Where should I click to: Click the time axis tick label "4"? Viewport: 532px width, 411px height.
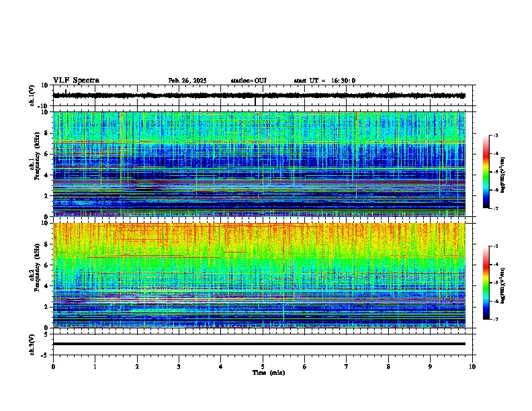(x=221, y=367)
